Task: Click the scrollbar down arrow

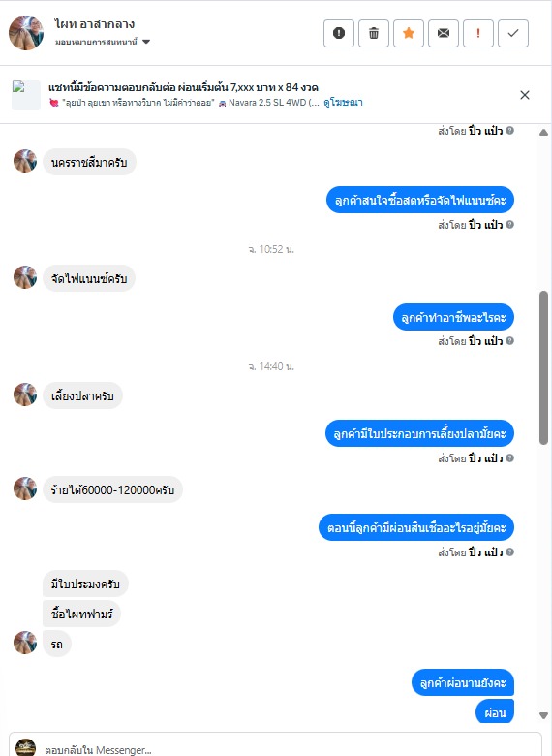Action: pyautogui.click(x=544, y=715)
